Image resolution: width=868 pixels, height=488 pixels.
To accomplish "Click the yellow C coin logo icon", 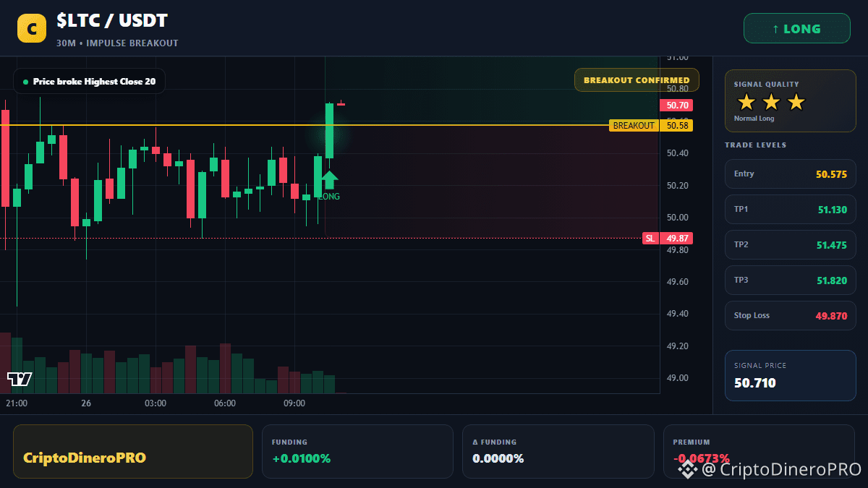I will pos(32,28).
